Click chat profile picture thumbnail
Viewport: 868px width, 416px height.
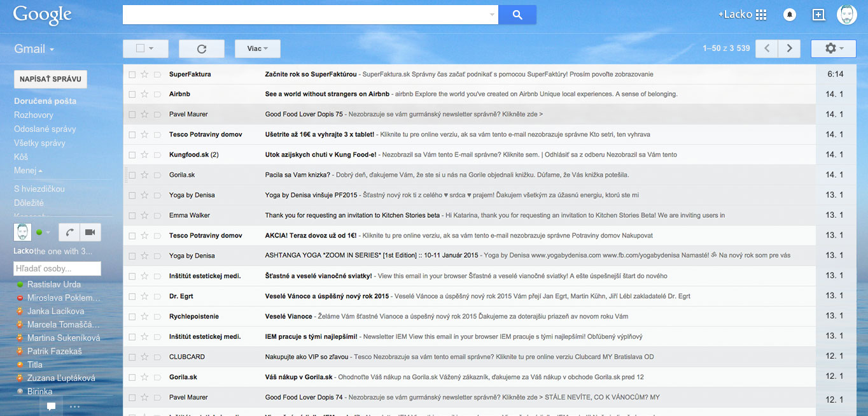click(22, 233)
